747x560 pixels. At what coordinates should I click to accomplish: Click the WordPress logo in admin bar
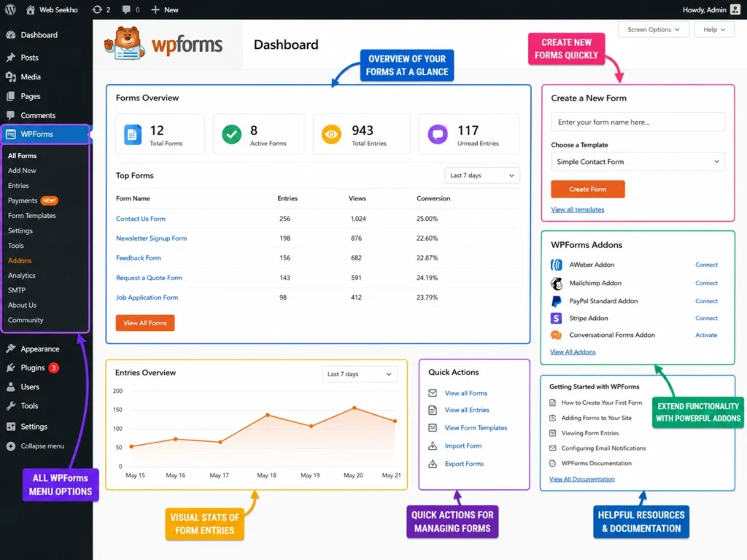click(x=10, y=9)
